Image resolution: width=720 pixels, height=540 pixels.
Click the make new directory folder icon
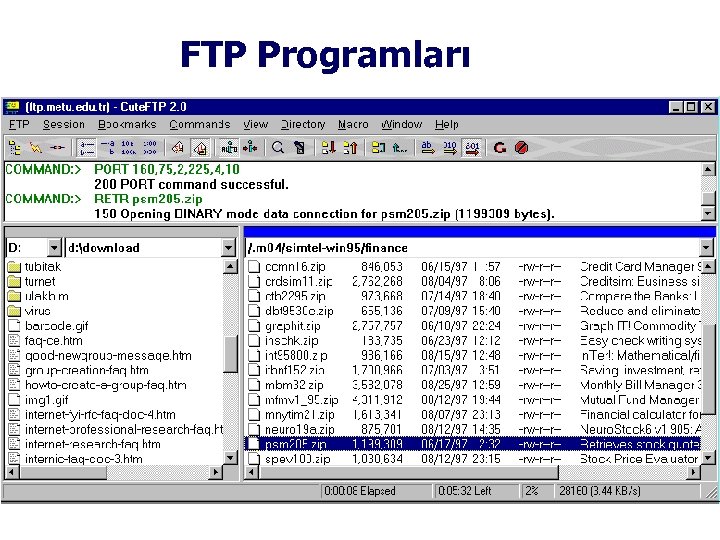[378, 148]
